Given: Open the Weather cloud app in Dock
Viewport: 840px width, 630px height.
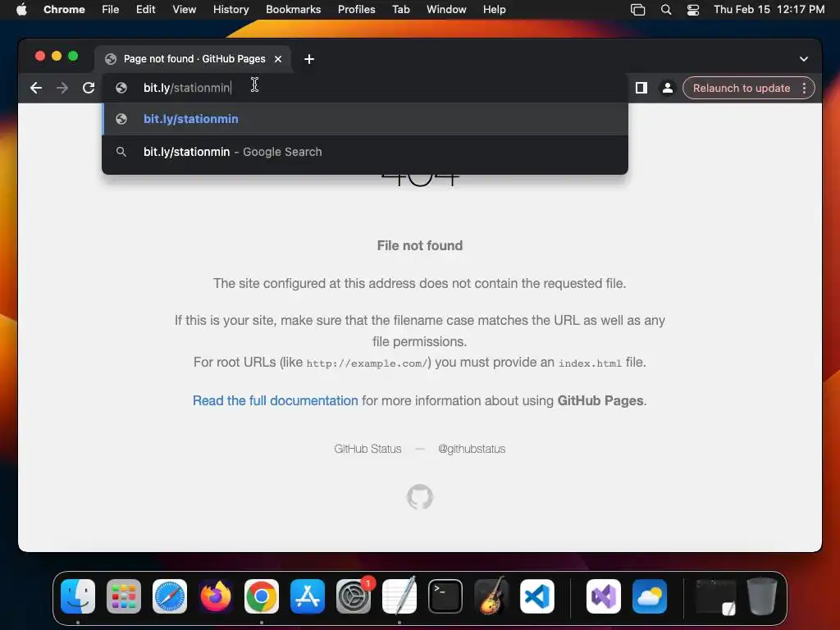Looking at the screenshot, I should 650,596.
